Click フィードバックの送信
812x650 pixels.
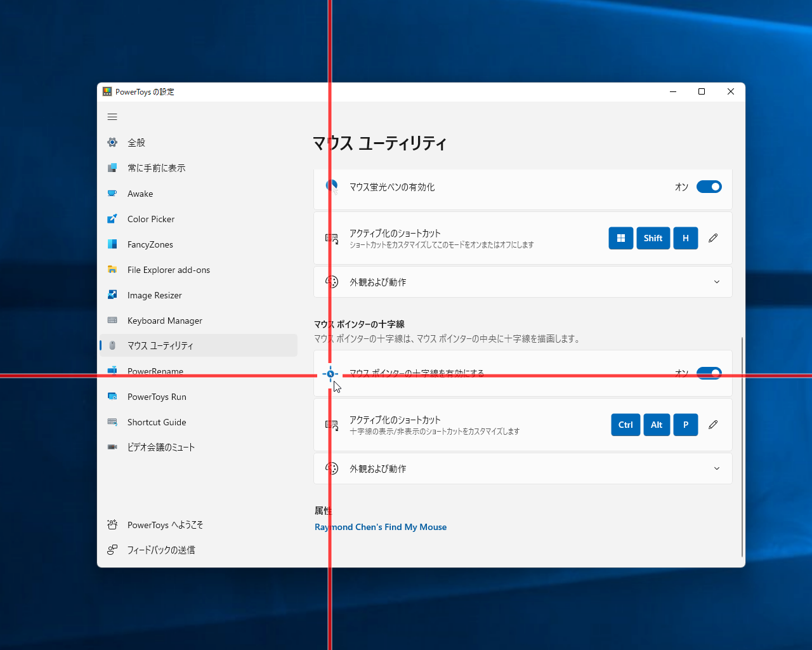coord(159,550)
